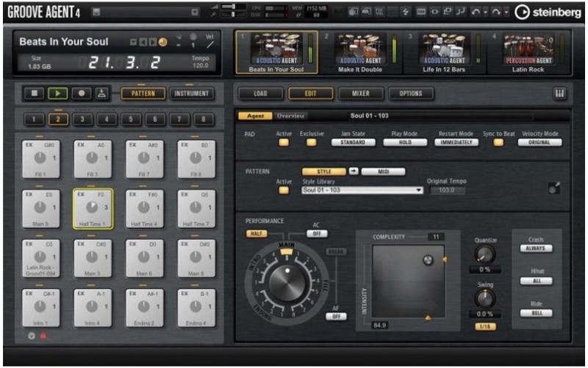This screenshot has height=368, width=588.
Task: Click the Swing knob
Action: [484, 297]
